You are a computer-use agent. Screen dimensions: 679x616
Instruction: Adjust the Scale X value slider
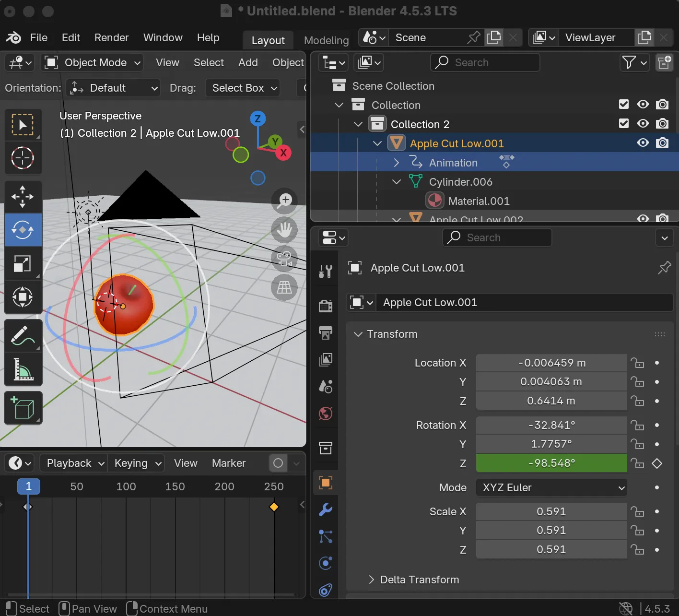click(551, 511)
